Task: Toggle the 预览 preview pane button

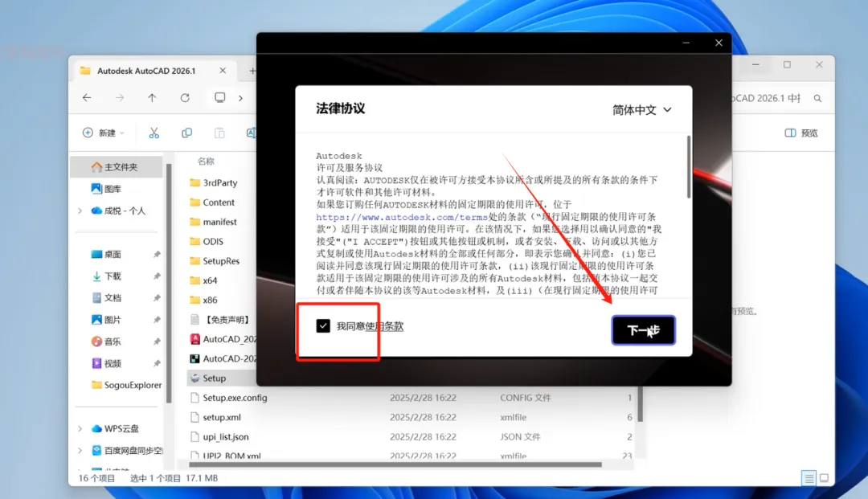Action: click(801, 133)
